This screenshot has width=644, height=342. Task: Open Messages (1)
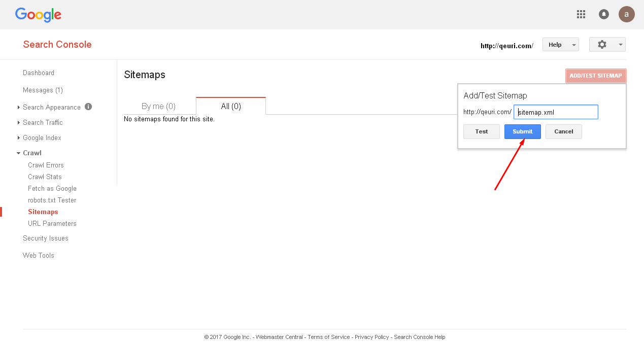tap(43, 90)
